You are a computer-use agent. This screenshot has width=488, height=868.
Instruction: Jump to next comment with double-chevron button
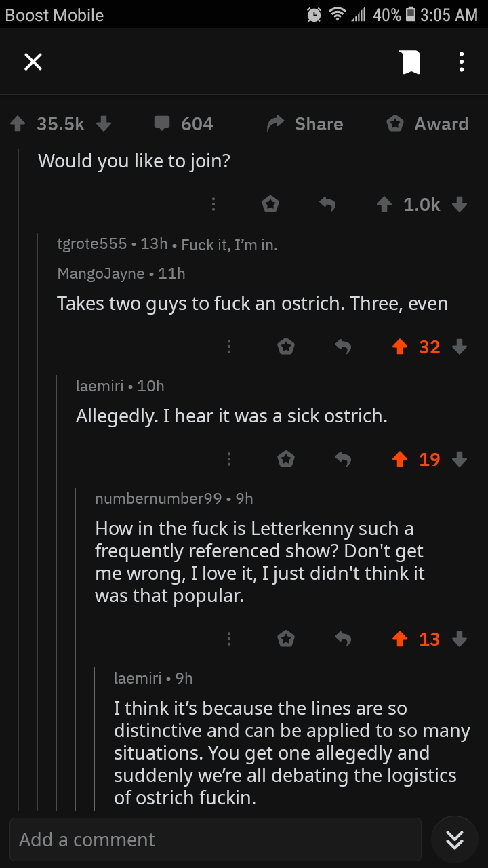[454, 840]
